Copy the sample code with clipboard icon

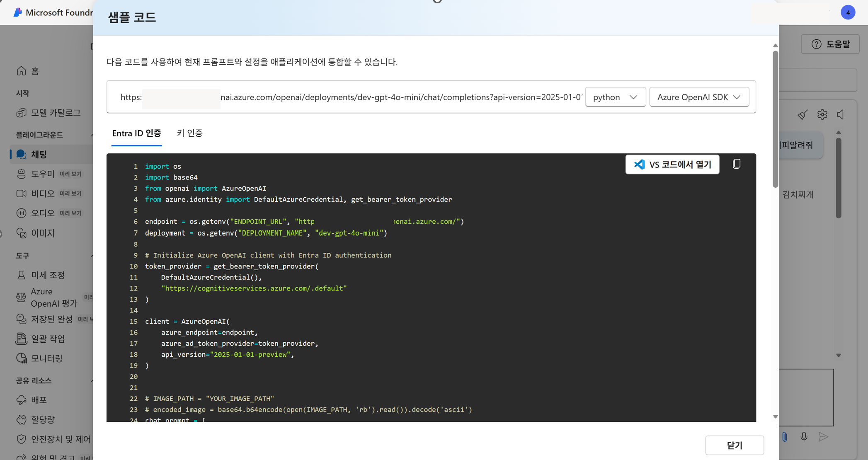(x=737, y=164)
